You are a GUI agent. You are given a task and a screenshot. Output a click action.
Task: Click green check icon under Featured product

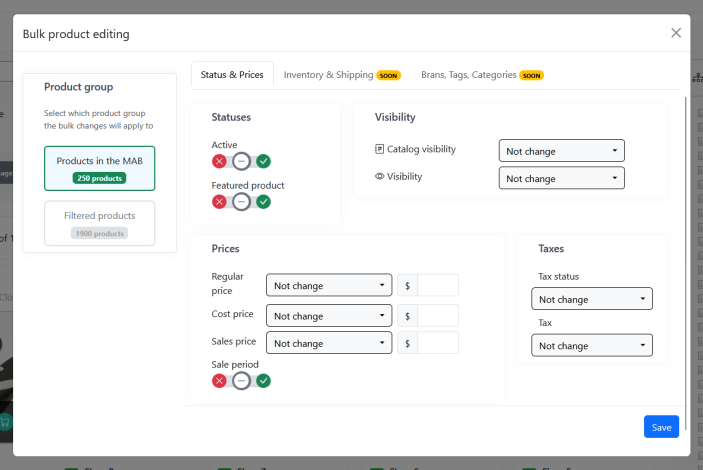(x=264, y=202)
